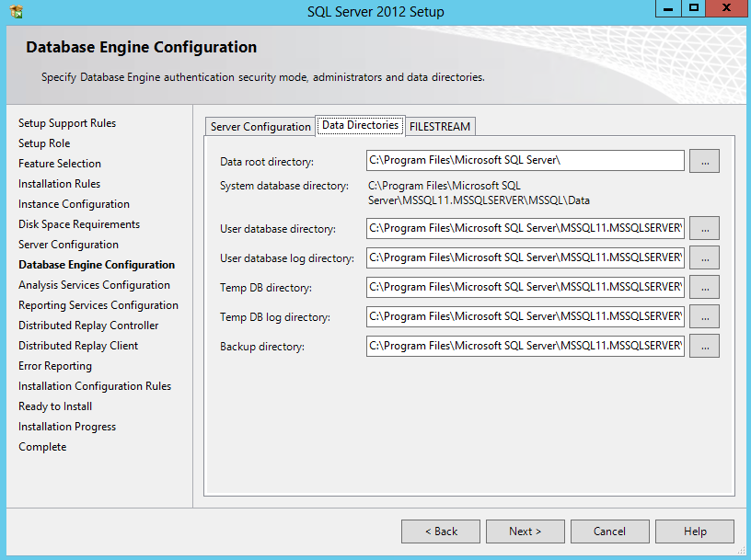Open Help for this setup page
Viewport: 751px width, 560px height.
point(695,531)
